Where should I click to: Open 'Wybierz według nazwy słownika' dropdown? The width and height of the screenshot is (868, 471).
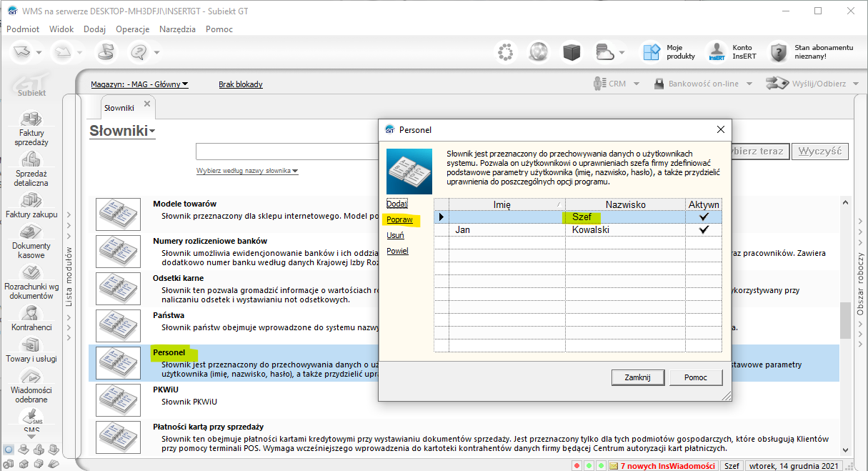(247, 171)
